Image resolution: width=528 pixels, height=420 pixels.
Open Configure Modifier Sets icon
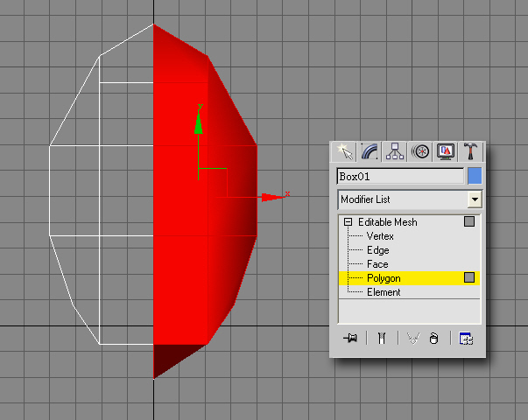[x=466, y=339]
